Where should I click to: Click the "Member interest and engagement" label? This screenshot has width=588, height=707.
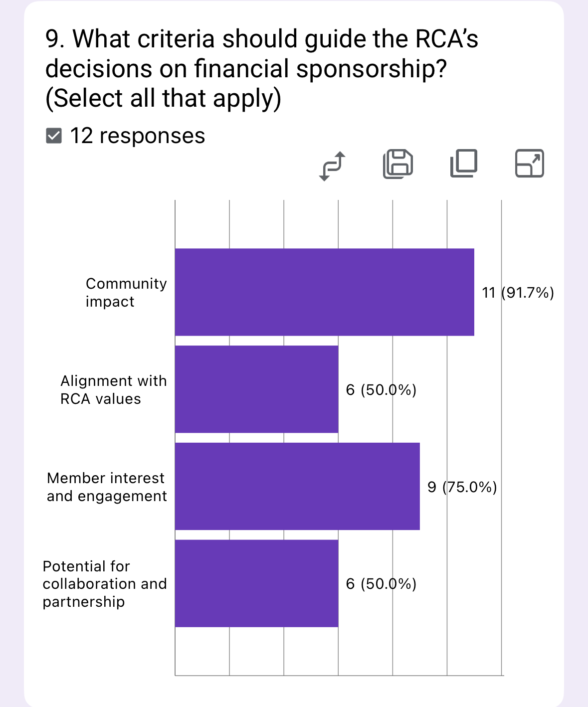coord(107,487)
